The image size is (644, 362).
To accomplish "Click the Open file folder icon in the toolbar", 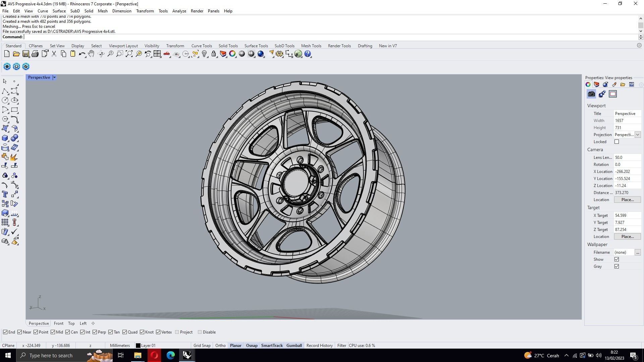I will (16, 54).
